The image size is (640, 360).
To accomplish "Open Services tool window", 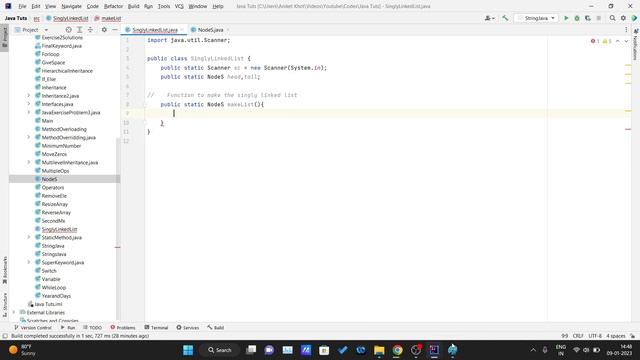I will click(188, 327).
